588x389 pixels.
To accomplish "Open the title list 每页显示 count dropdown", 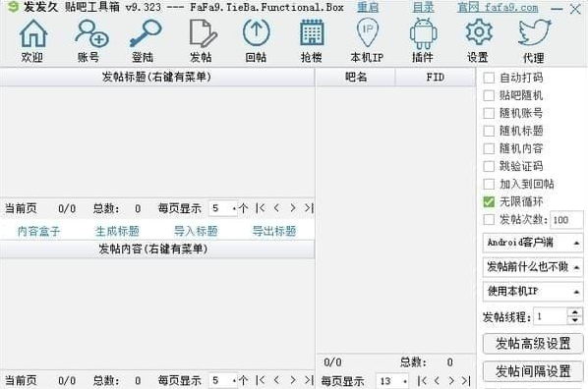I will click(x=223, y=208).
